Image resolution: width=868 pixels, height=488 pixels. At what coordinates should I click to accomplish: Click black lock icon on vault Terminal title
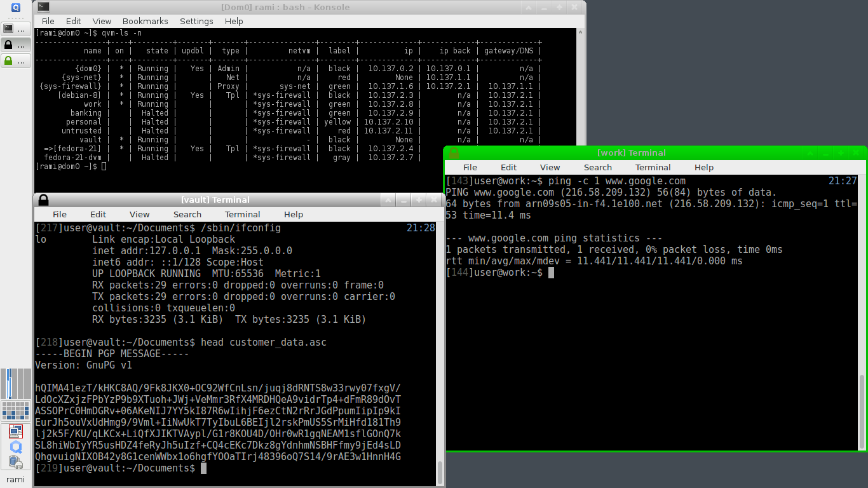tap(43, 200)
